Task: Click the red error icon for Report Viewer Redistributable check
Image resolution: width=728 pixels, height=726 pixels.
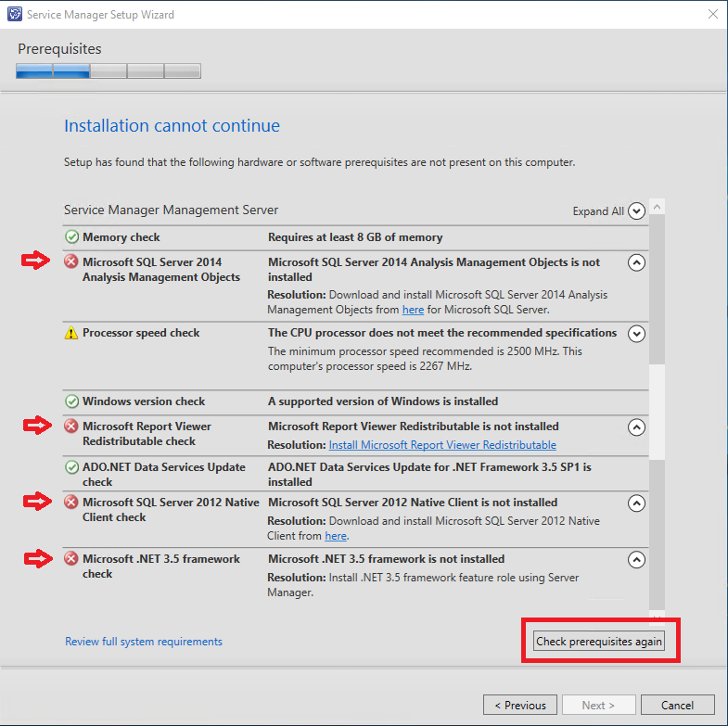Action: [71, 426]
